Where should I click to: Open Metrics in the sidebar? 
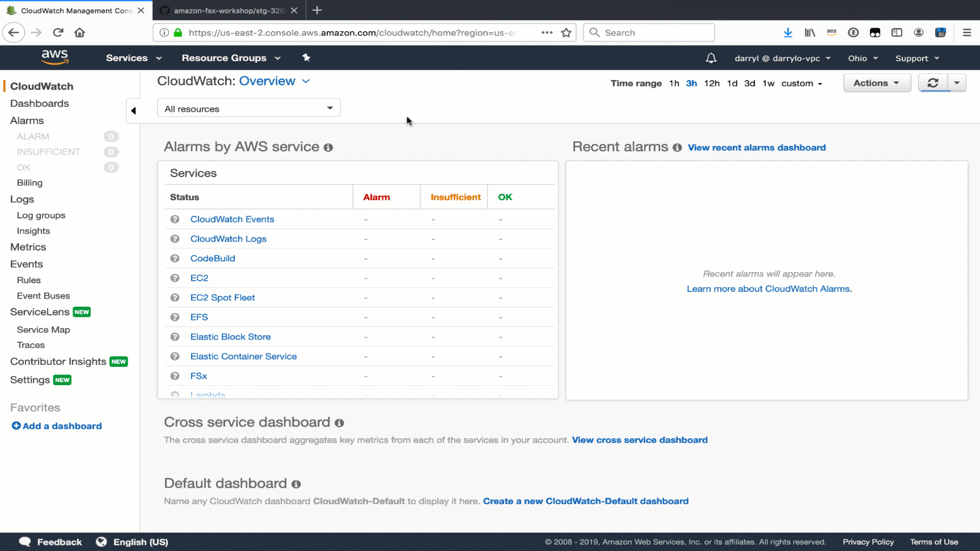(28, 247)
